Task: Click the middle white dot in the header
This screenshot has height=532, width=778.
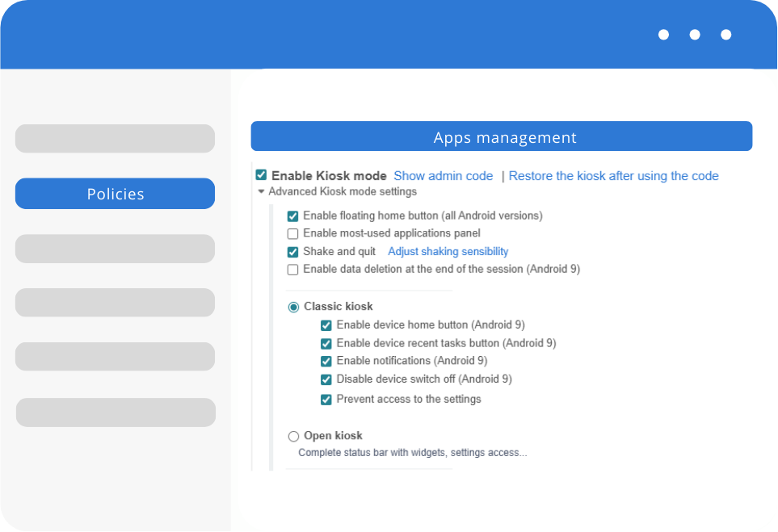Action: pyautogui.click(x=695, y=35)
